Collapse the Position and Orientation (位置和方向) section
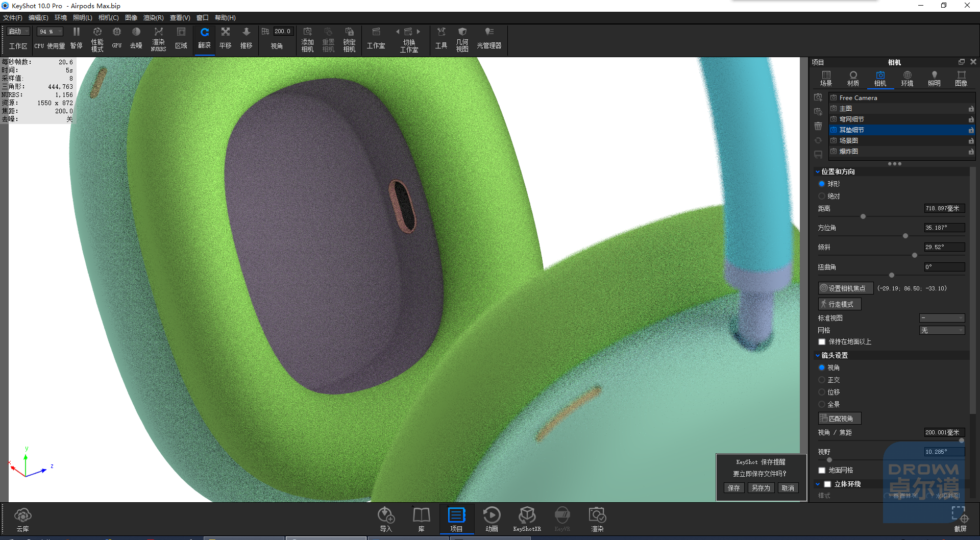This screenshot has width=980, height=540. tap(818, 172)
